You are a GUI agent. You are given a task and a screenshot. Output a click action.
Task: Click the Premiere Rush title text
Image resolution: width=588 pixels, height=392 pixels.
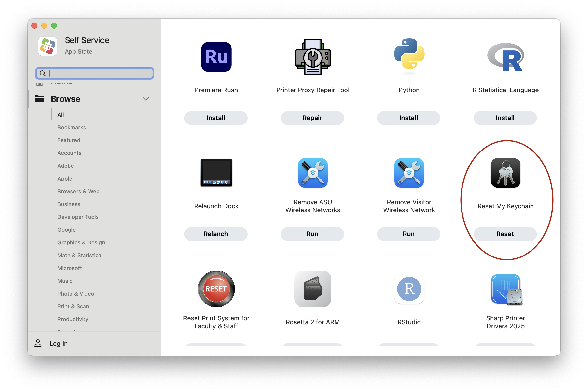pos(216,90)
